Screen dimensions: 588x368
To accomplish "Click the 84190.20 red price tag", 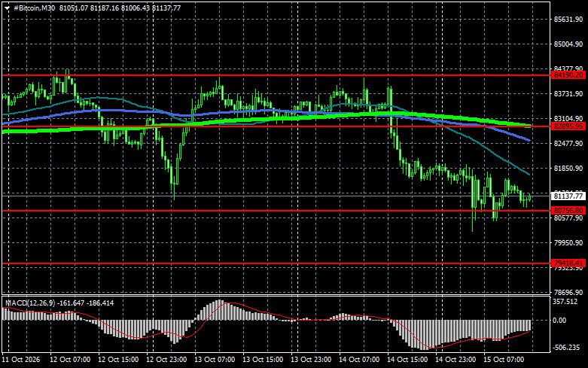I will coord(568,75).
